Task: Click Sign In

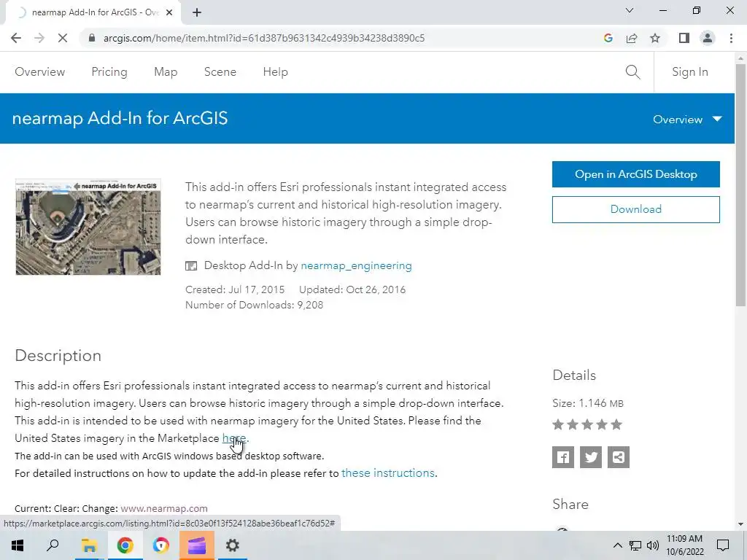Action: (x=690, y=72)
